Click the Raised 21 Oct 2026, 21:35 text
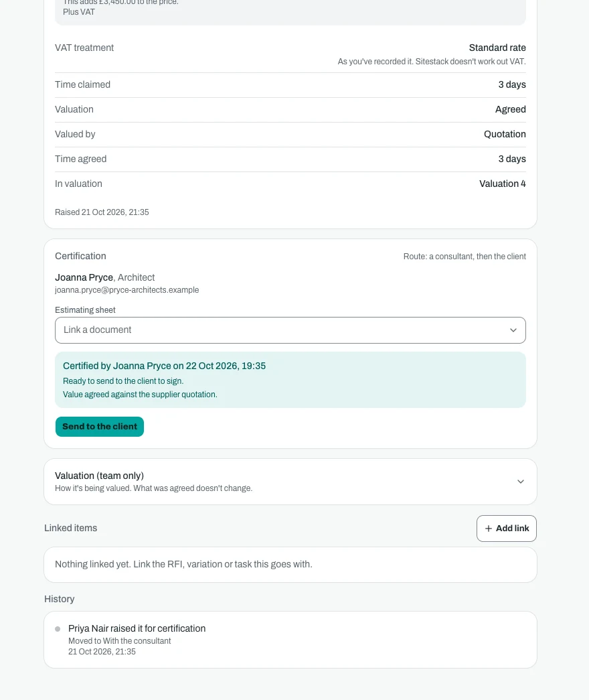 click(x=102, y=212)
